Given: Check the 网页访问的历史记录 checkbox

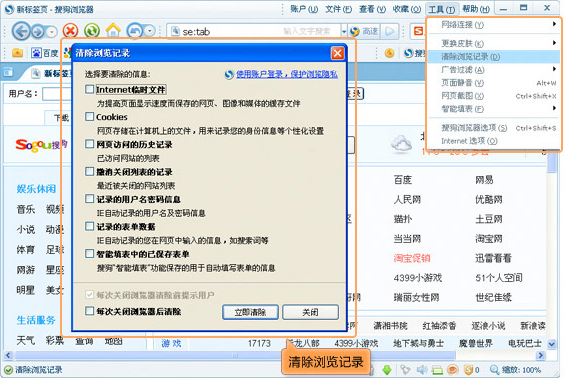Looking at the screenshot, I should point(90,144).
